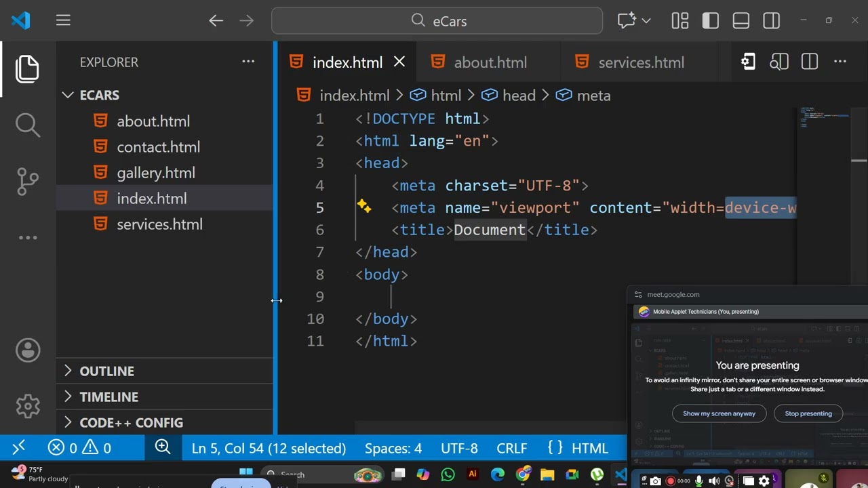Screen dimensions: 868x488
Task: Go back with the left arrow
Action: [216, 21]
